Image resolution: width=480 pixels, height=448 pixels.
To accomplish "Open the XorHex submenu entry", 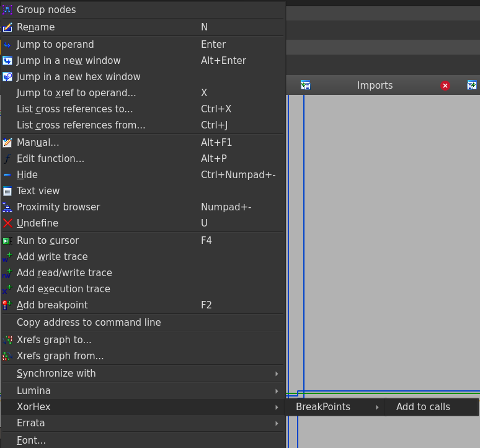I will [143, 407].
